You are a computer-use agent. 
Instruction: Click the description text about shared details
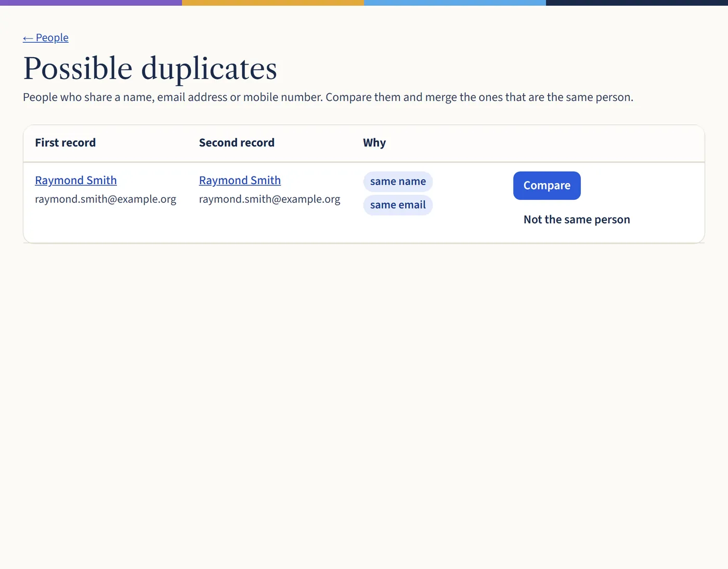point(328,97)
